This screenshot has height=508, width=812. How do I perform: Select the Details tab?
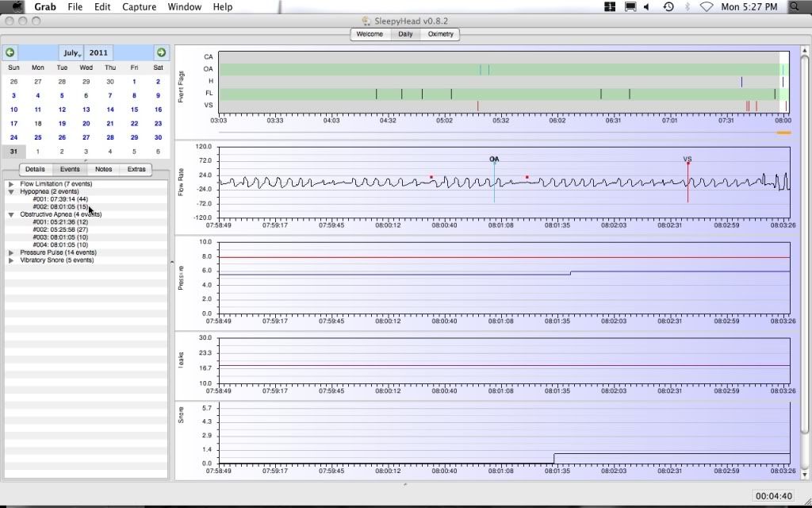[x=35, y=169]
